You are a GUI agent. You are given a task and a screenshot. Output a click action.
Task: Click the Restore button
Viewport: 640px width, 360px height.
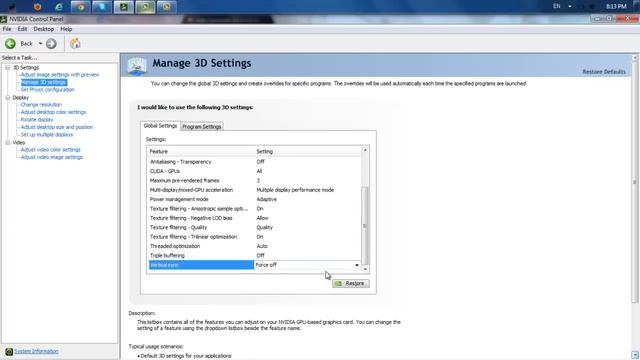(x=351, y=283)
